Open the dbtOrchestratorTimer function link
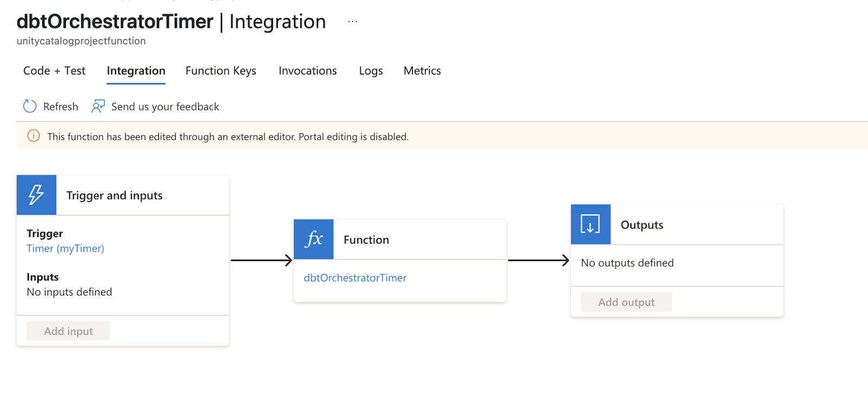The width and height of the screenshot is (868, 412). (x=355, y=278)
